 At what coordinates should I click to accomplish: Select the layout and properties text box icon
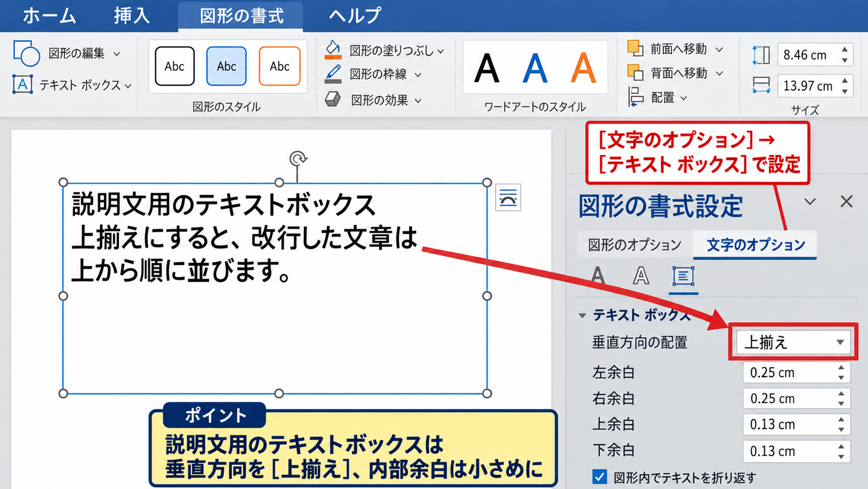pyautogui.click(x=683, y=276)
